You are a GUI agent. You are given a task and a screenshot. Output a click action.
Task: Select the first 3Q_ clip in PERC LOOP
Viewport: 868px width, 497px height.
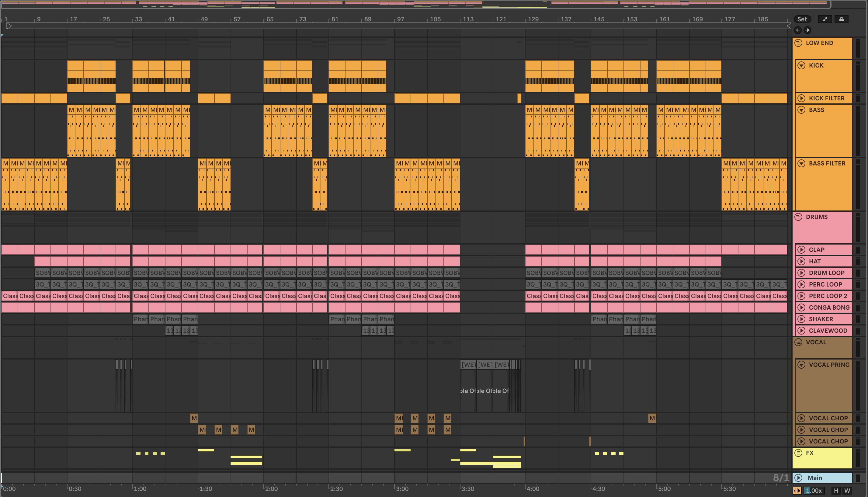point(43,284)
